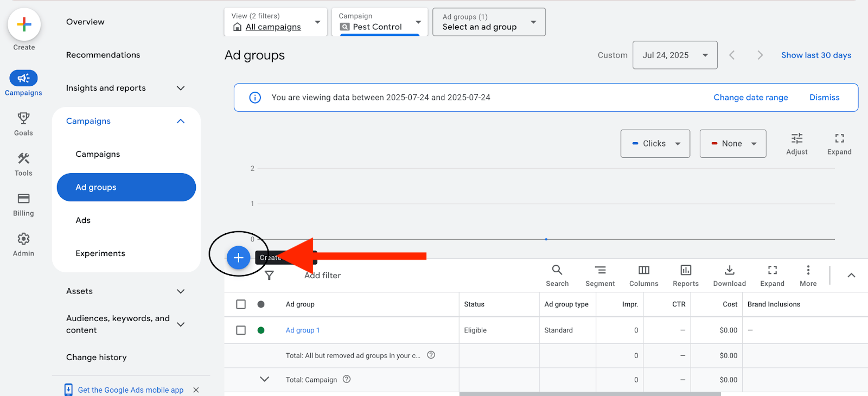Click help icon beside Total: All but removed
The image size is (868, 396).
tap(431, 355)
